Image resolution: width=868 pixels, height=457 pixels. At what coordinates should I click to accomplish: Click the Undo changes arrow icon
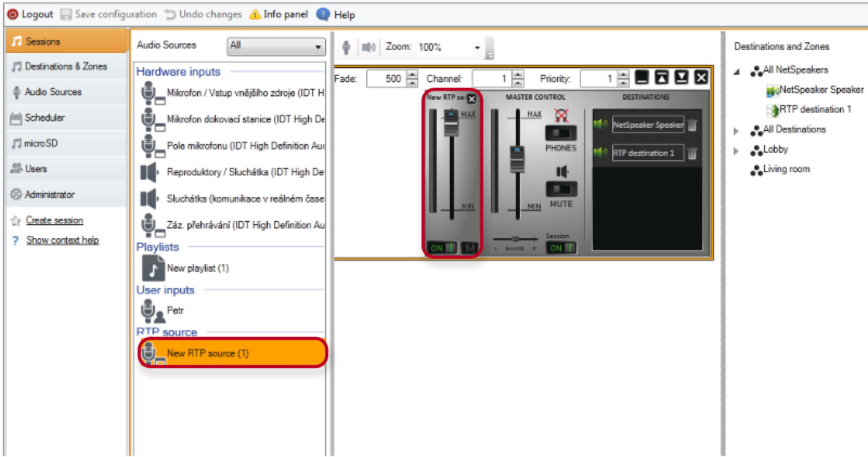170,15
